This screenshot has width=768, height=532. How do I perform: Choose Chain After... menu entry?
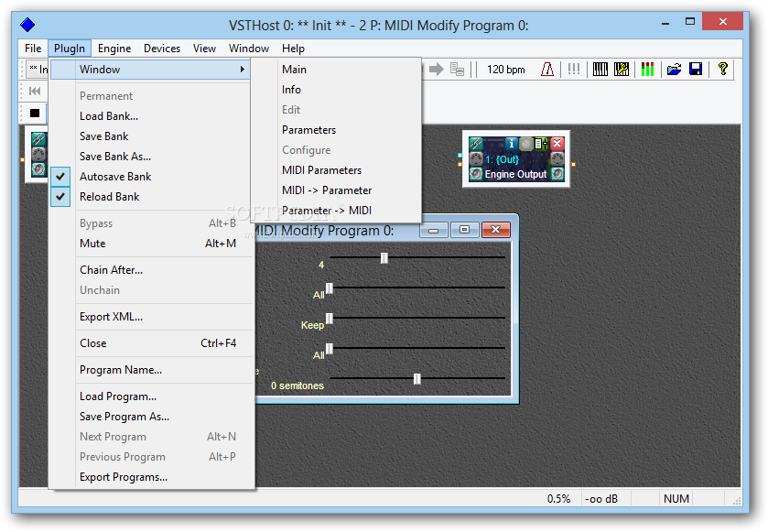coord(152,270)
